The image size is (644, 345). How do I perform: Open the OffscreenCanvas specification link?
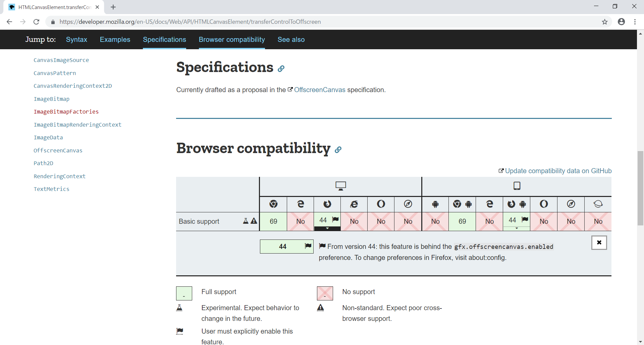point(319,89)
